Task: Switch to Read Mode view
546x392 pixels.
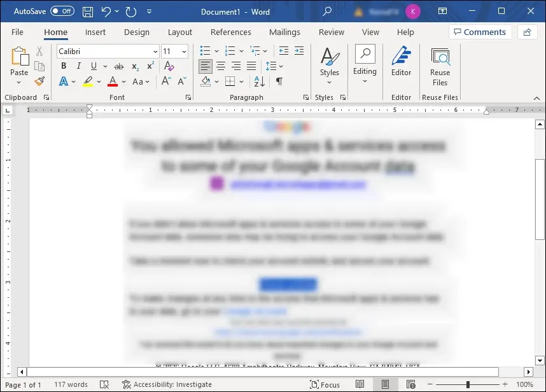Action: click(360, 384)
